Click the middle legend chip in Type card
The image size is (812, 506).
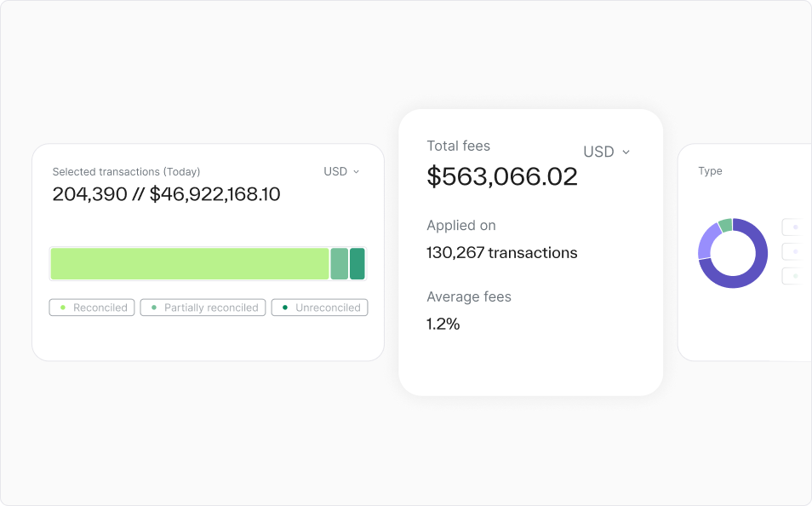(x=793, y=251)
